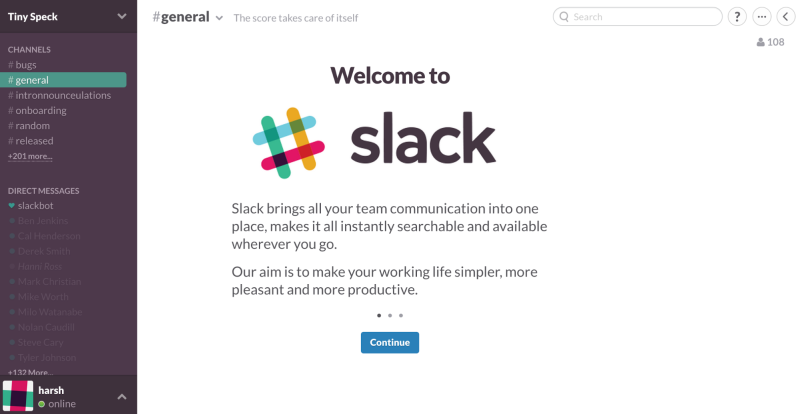This screenshot has height=414, width=800.
Task: Expand the #general channel dropdown arrow
Action: pyautogui.click(x=219, y=18)
